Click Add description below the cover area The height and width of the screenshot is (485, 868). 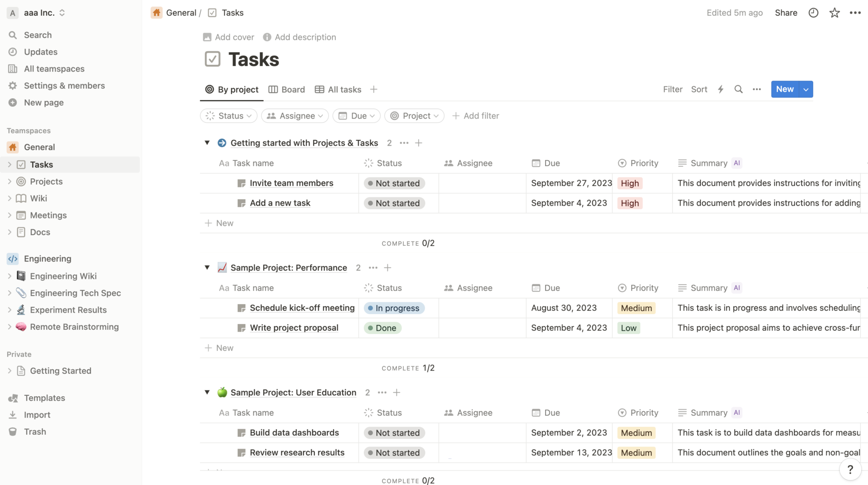[x=305, y=37]
